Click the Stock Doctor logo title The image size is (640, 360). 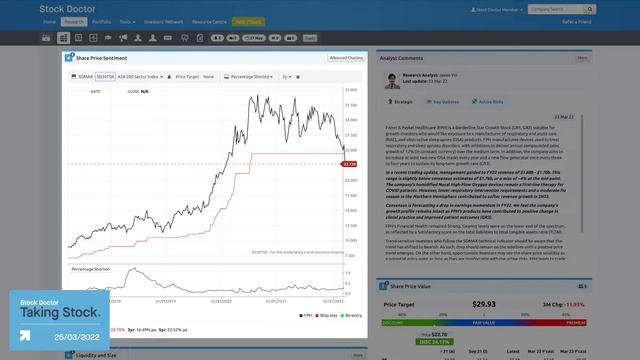click(x=67, y=9)
